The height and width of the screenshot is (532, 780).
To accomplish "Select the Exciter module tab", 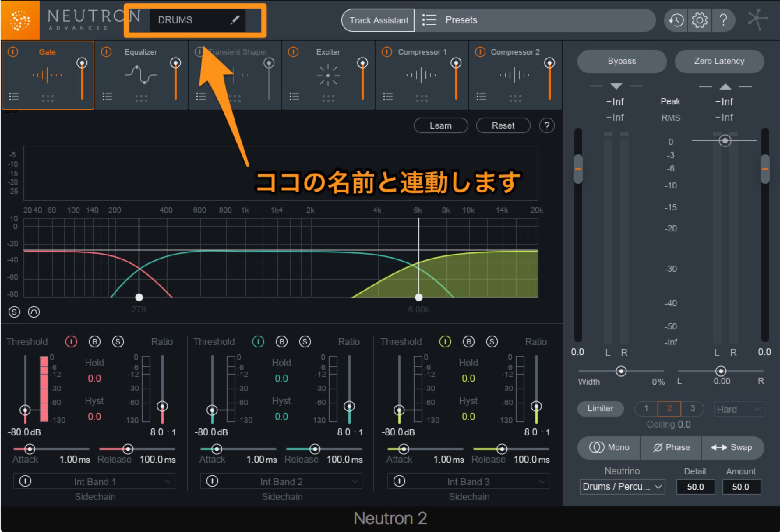I will click(328, 75).
